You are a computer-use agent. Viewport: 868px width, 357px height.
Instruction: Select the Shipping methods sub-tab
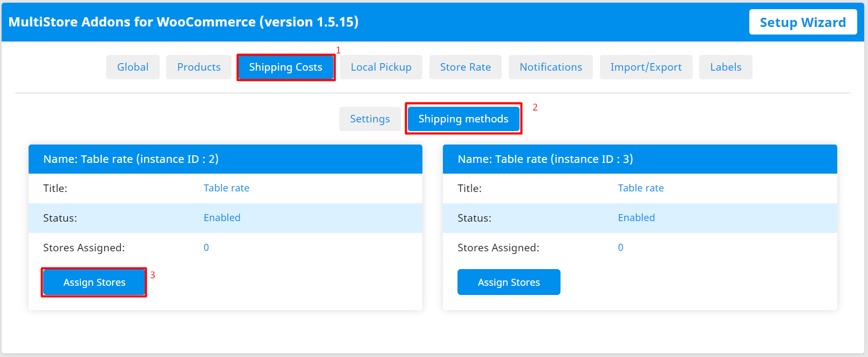(463, 119)
